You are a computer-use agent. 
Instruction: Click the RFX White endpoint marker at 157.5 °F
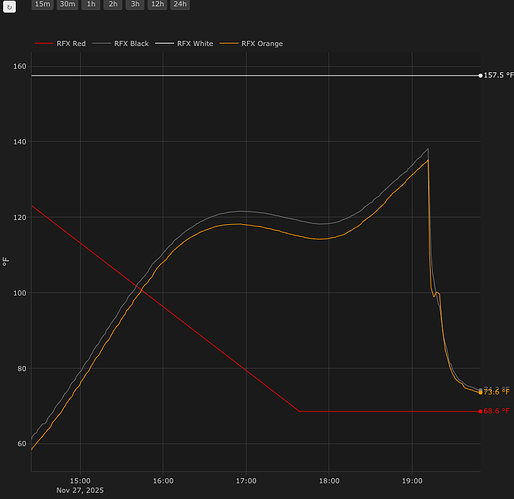(480, 76)
